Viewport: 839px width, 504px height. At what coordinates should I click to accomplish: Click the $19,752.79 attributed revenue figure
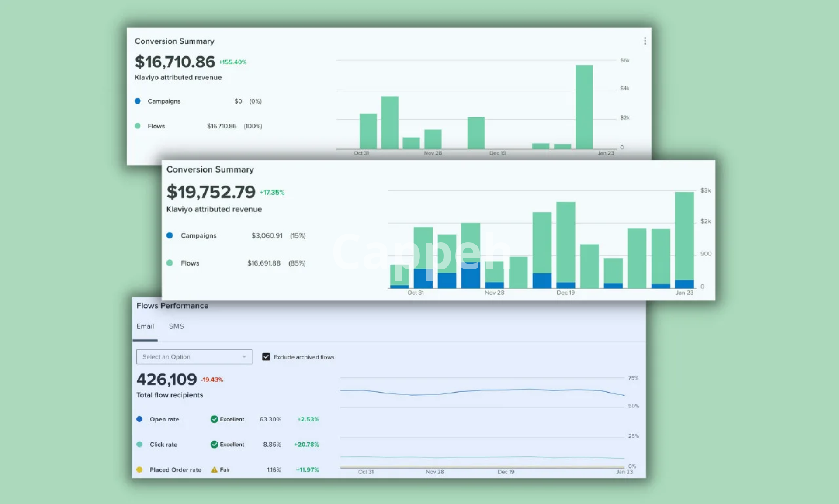click(211, 192)
